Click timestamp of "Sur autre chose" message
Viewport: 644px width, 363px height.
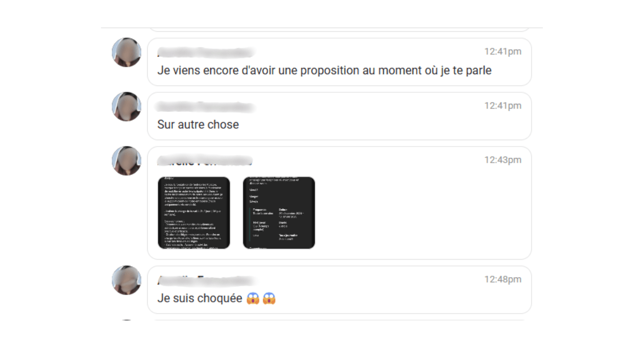tap(503, 106)
